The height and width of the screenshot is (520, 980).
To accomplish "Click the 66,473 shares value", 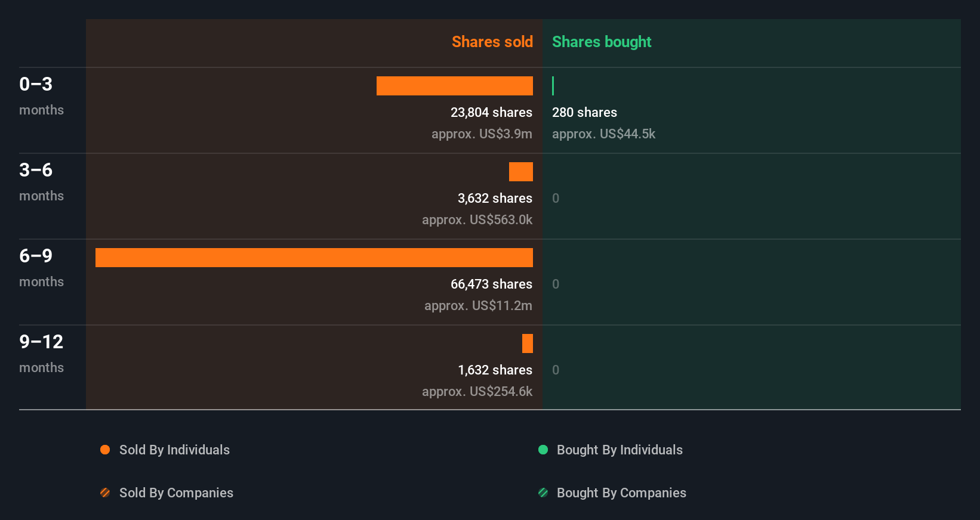I will point(491,284).
